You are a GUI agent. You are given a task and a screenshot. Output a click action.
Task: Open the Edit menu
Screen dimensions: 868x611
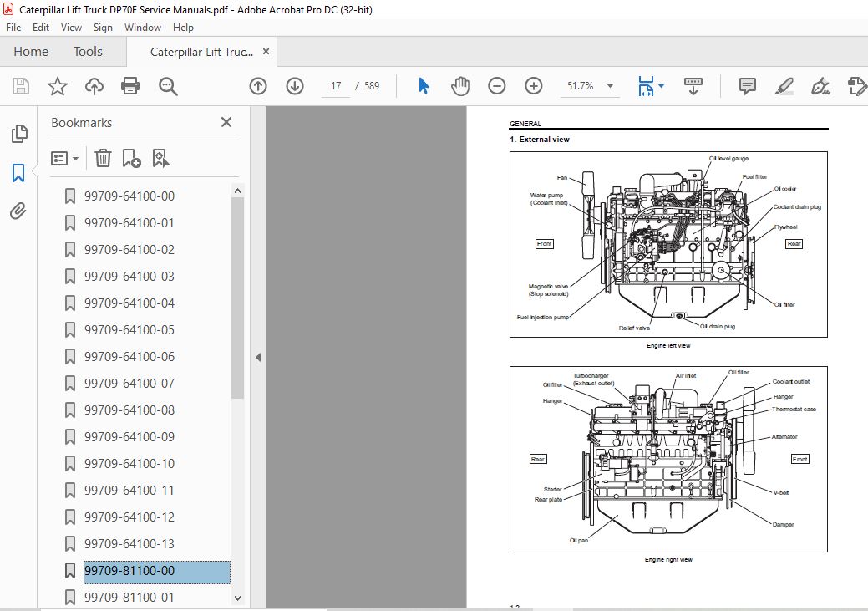pyautogui.click(x=41, y=27)
